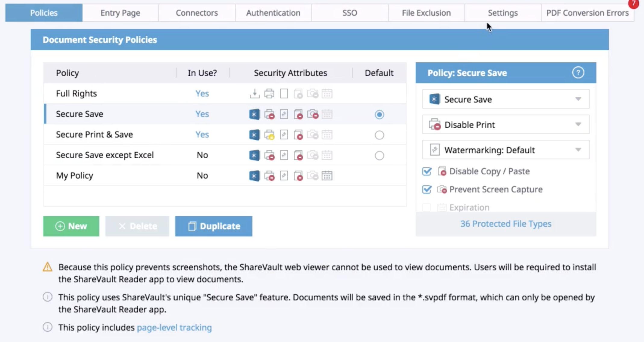This screenshot has width=644, height=342.
Task: Click the page-level tracking hyperlink
Action: pos(174,327)
